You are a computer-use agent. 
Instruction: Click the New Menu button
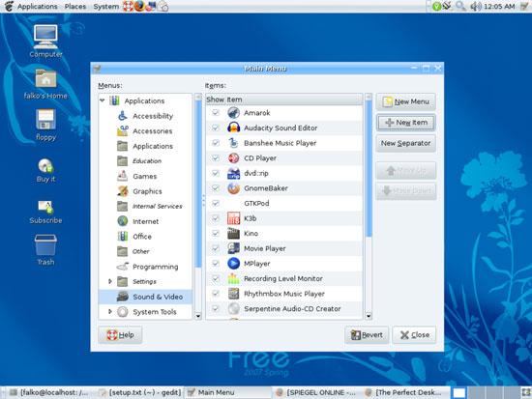coord(406,101)
